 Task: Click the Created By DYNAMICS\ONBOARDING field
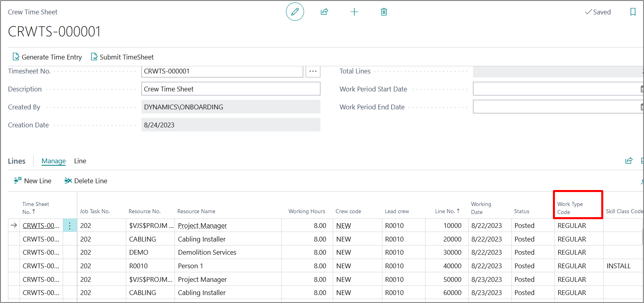231,107
